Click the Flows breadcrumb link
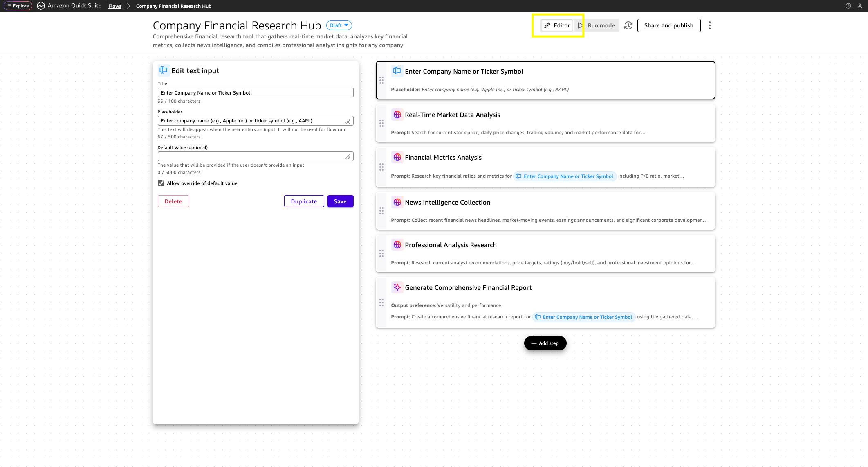This screenshot has height=467, width=868. point(114,6)
